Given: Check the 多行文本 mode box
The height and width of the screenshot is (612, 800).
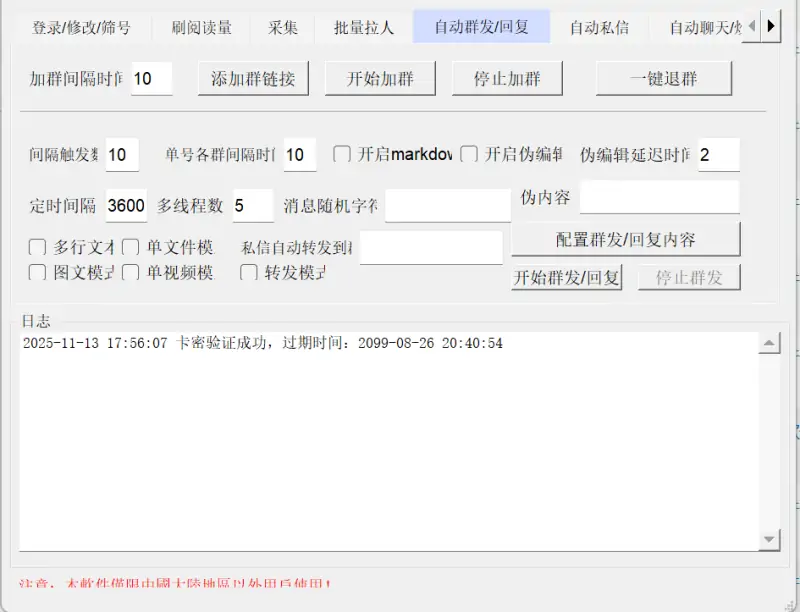Looking at the screenshot, I should 37,246.
